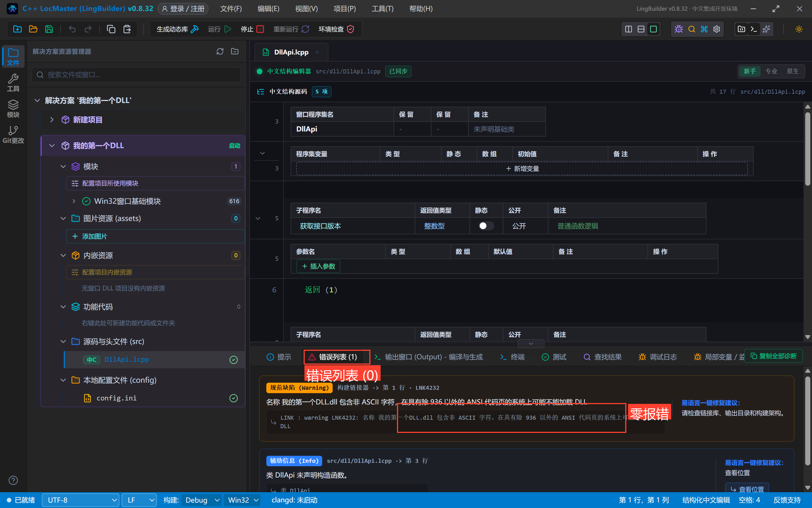Image resolution: width=812 pixels, height=508 pixels.
Task: Open the settings gear icon
Action: (x=717, y=29)
